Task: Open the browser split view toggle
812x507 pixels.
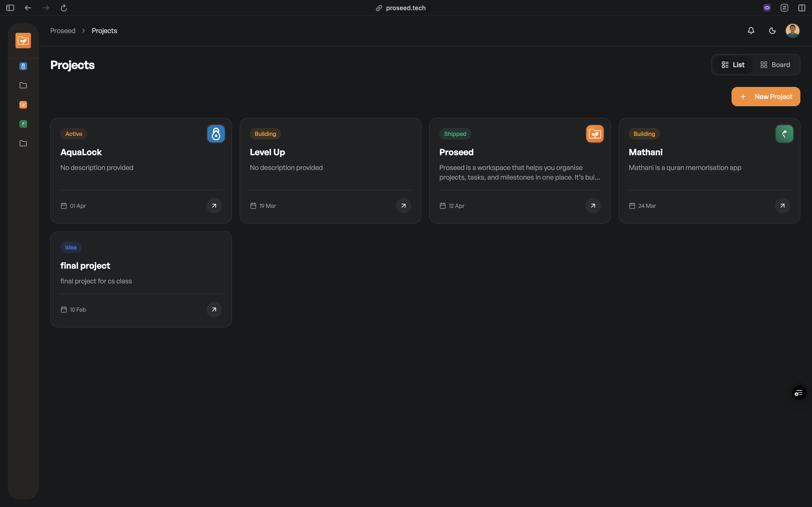Action: point(802,8)
